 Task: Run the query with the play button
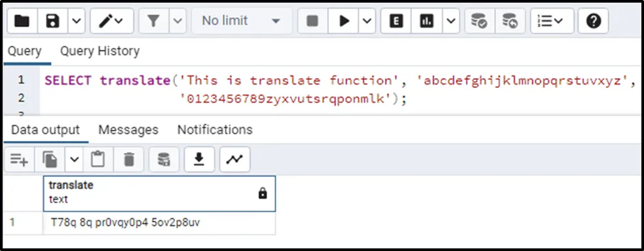(x=343, y=21)
